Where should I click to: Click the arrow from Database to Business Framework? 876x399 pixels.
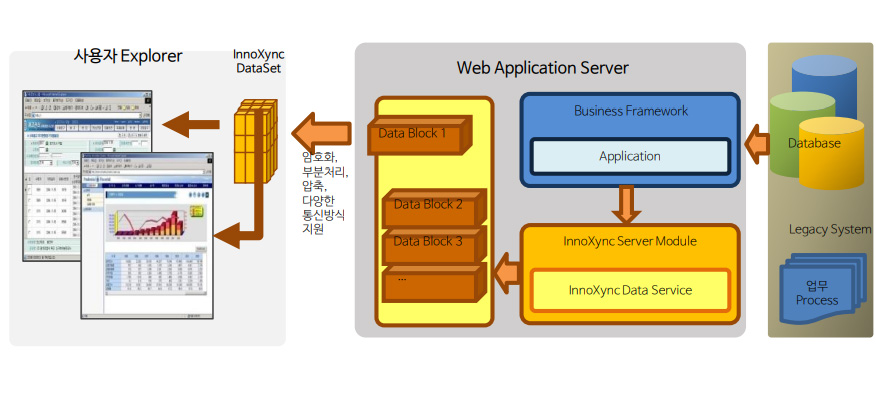757,144
